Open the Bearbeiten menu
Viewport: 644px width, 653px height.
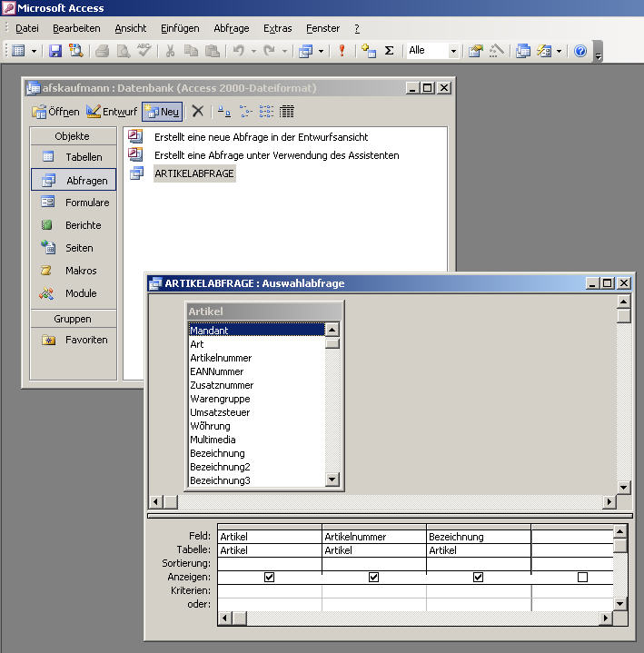(x=76, y=28)
